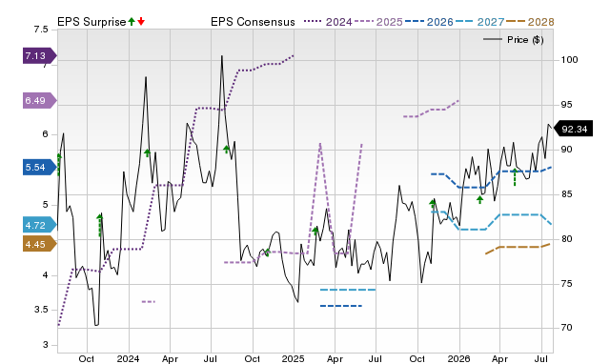Click the 2026 x-axis label
Screen dimensions: 610x364
[x=459, y=358]
